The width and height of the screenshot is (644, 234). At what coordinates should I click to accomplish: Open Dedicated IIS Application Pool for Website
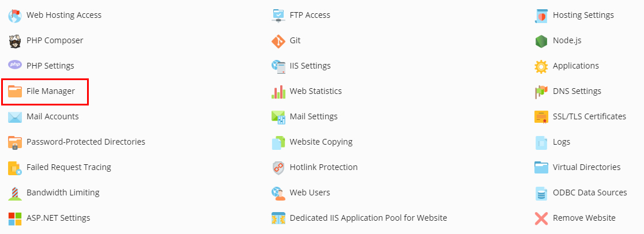click(368, 218)
